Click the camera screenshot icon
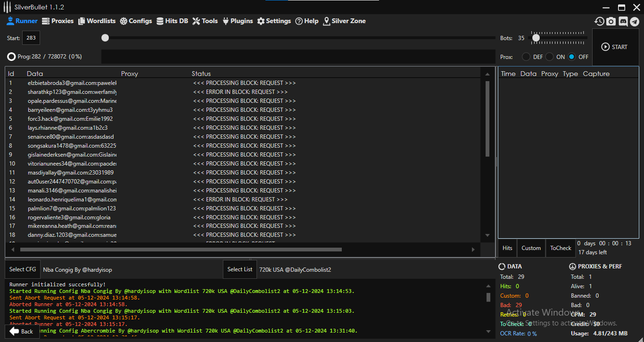 tap(611, 21)
